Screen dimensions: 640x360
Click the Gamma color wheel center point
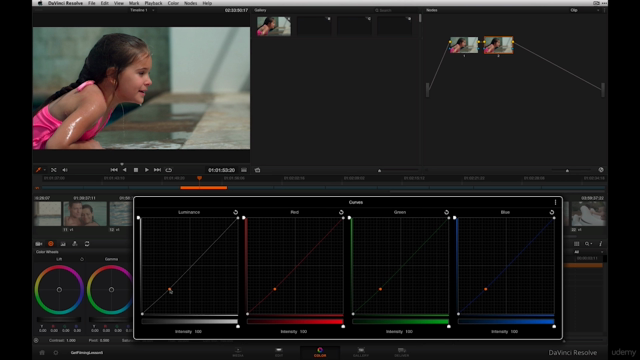[111, 290]
